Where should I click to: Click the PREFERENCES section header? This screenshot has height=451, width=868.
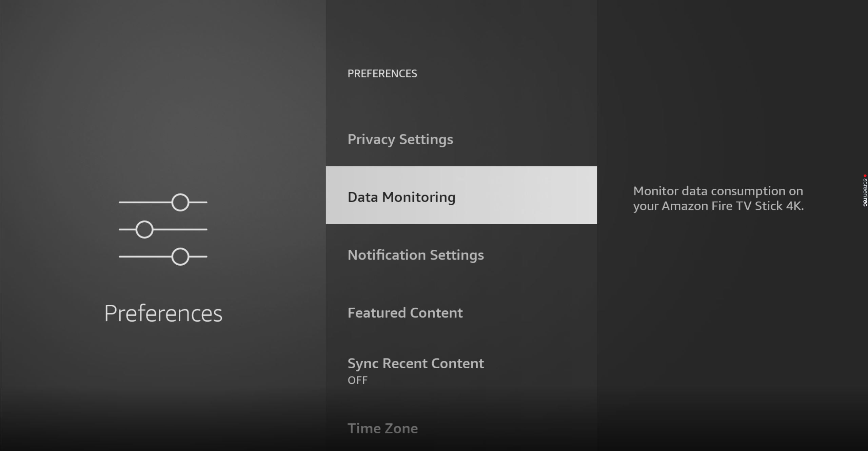tap(382, 74)
